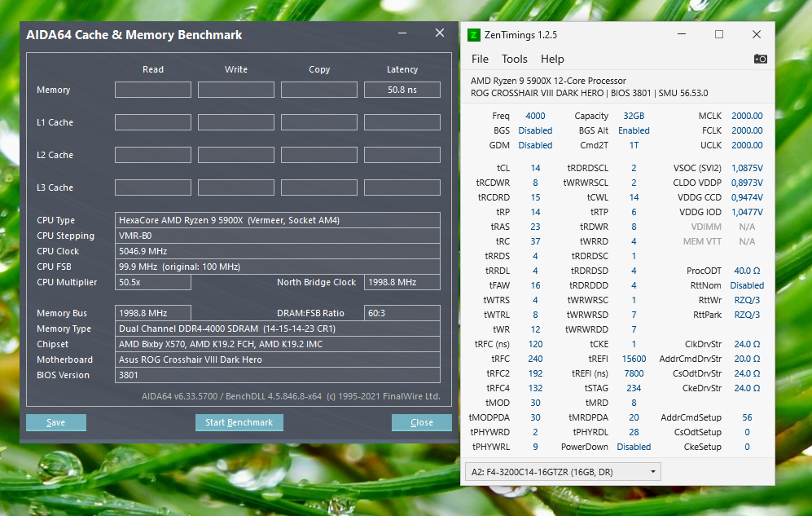Click the BIOS Version 3801 value
Image resolution: width=812 pixels, height=516 pixels.
click(278, 375)
